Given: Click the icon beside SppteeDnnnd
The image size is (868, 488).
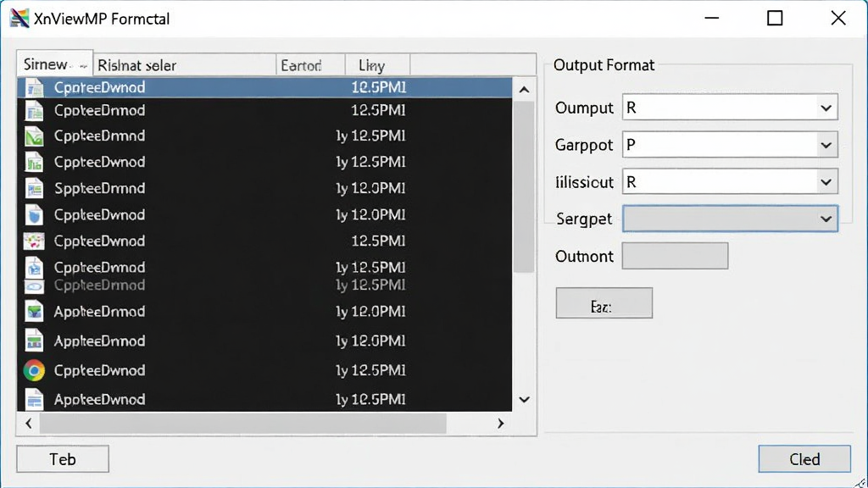Looking at the screenshot, I should [x=34, y=188].
